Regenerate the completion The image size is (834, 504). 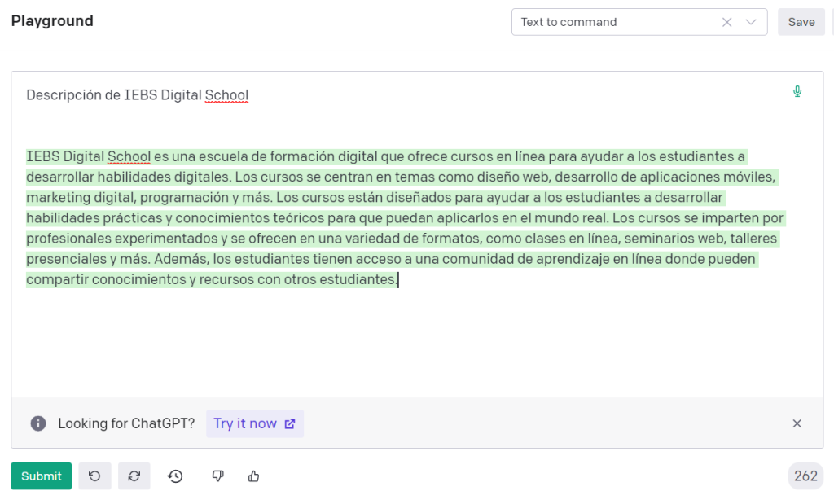134,476
